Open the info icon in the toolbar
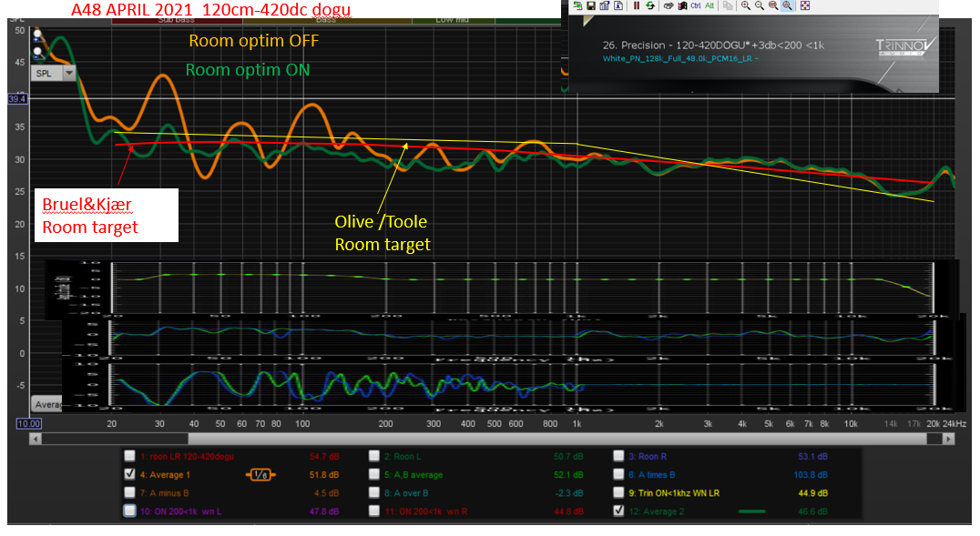980x536 pixels. click(618, 5)
